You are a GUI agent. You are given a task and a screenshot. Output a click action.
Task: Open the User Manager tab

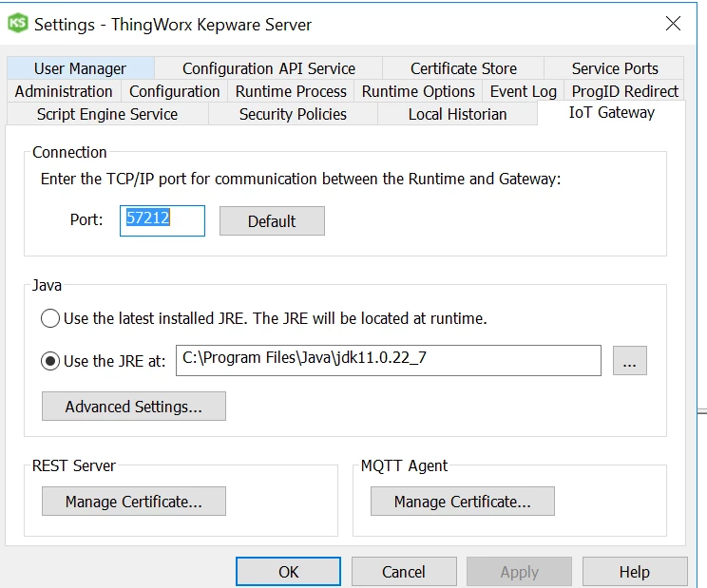81,68
